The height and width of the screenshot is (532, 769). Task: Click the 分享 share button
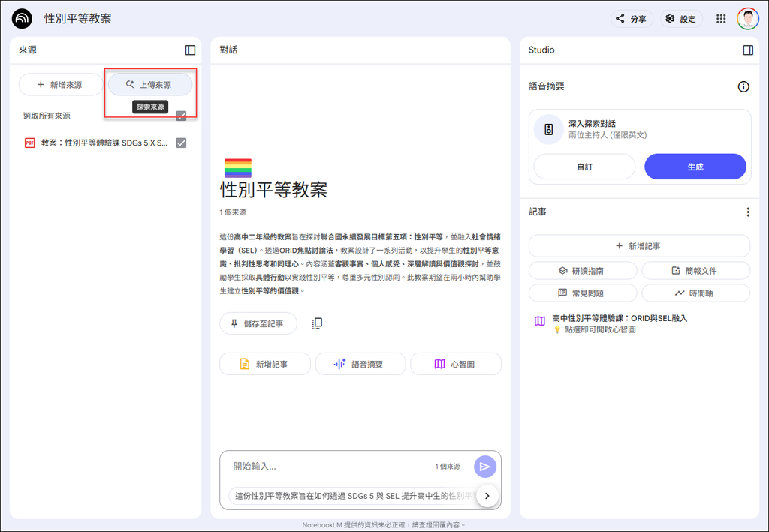pyautogui.click(x=632, y=19)
